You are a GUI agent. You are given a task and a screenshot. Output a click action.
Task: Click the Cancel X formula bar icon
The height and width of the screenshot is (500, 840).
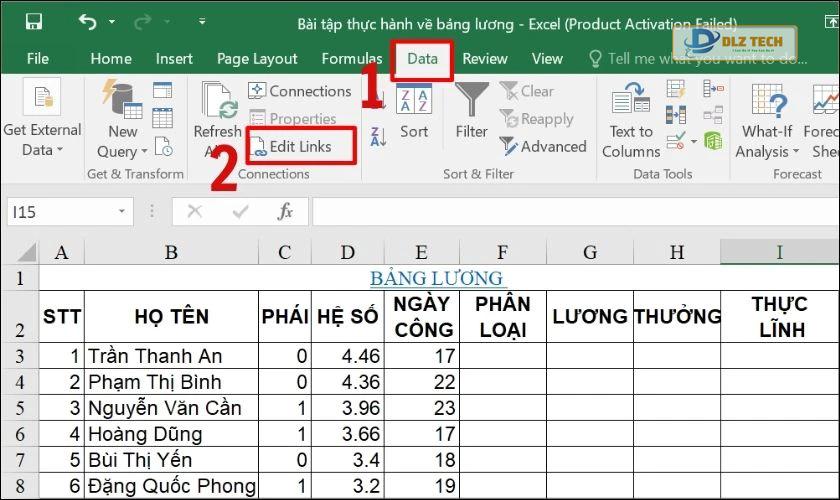coord(194,212)
